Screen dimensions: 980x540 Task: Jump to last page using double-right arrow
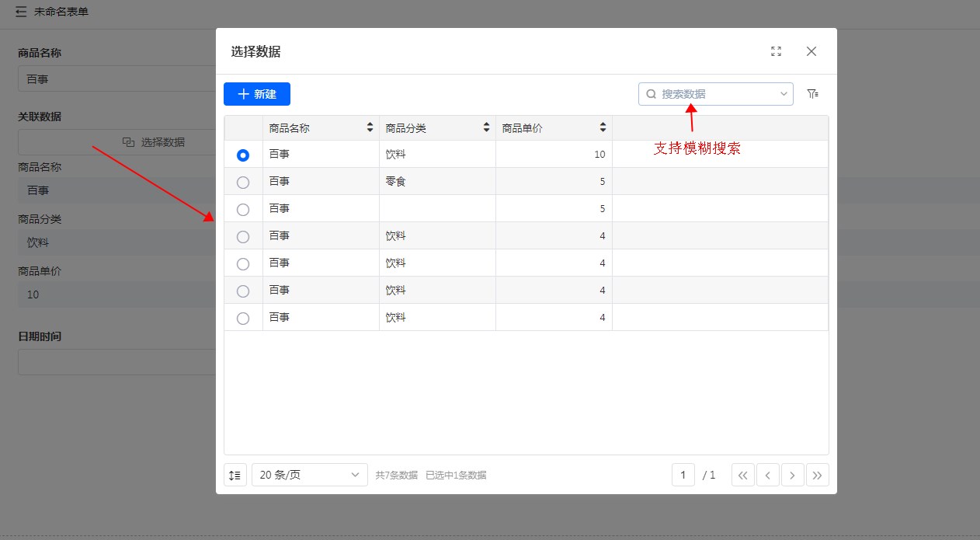(x=817, y=475)
